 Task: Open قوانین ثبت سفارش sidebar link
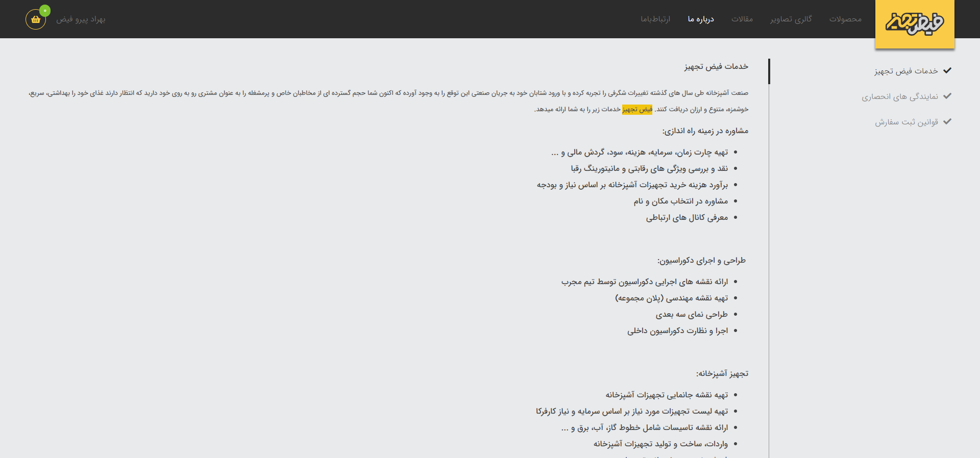click(906, 122)
